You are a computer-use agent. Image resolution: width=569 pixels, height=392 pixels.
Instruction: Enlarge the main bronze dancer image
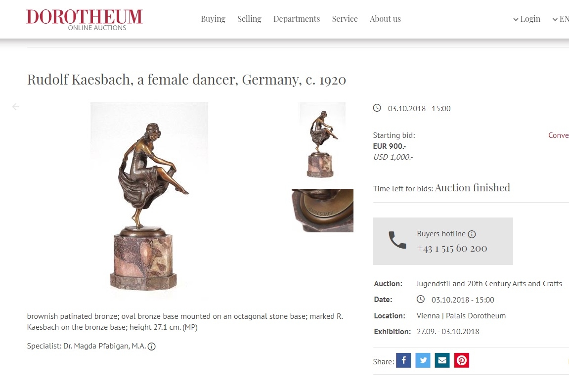pyautogui.click(x=149, y=200)
